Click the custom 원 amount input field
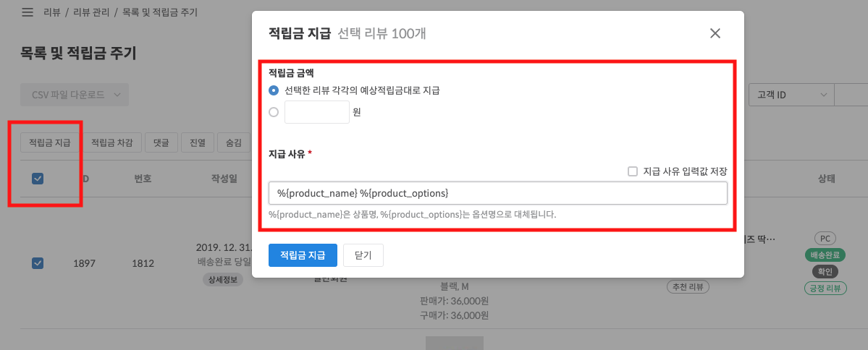Screen dimensions: 868x350 pos(317,111)
